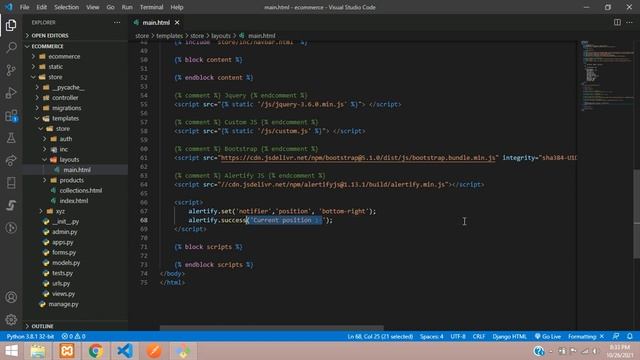The height and width of the screenshot is (360, 640).
Task: Open Run and Debug view
Action: click(11, 93)
